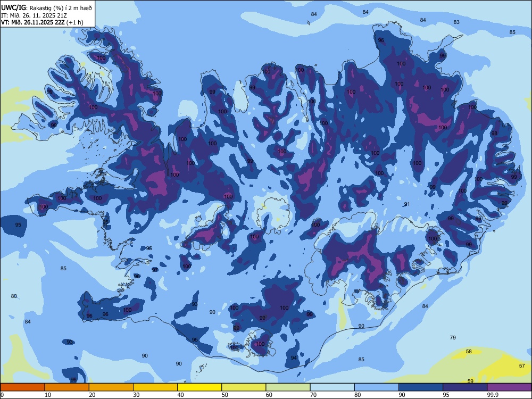Screen dimensions: 532x399
Task: Click the '83' humidity value on the map
Action: [x=456, y=22]
